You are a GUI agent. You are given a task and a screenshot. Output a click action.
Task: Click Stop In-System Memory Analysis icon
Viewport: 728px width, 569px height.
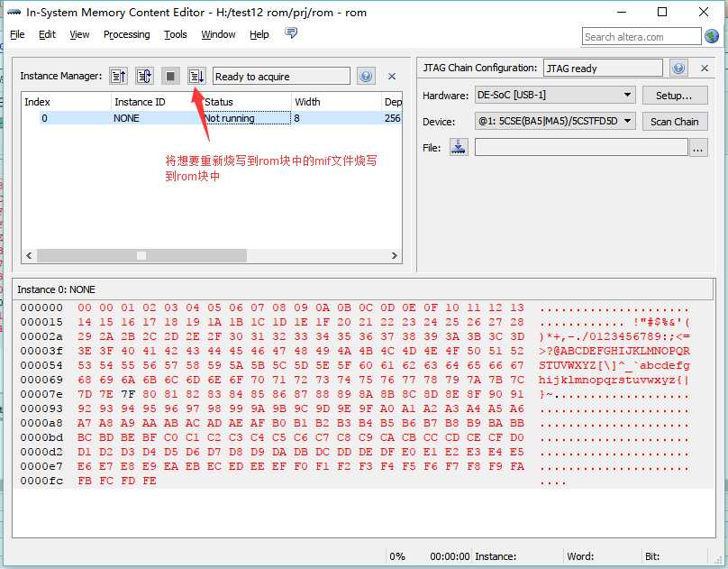click(x=170, y=76)
